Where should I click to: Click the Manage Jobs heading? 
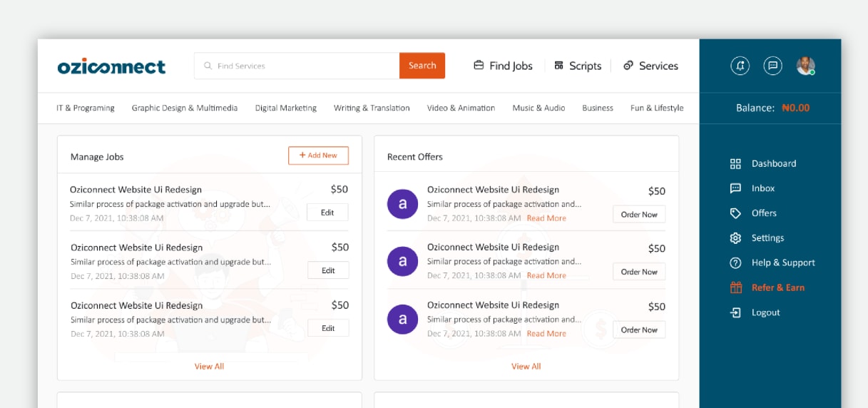97,157
